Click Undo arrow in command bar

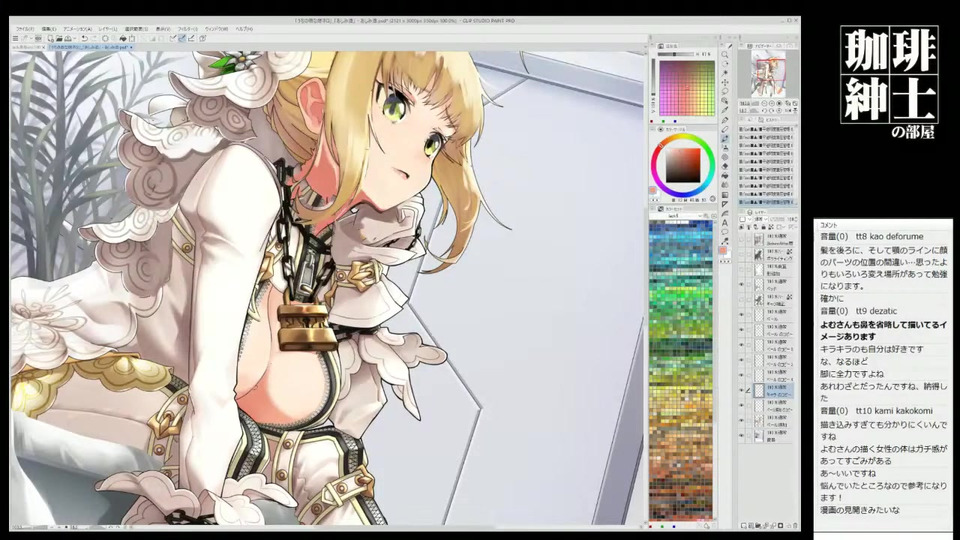pyautogui.click(x=84, y=38)
